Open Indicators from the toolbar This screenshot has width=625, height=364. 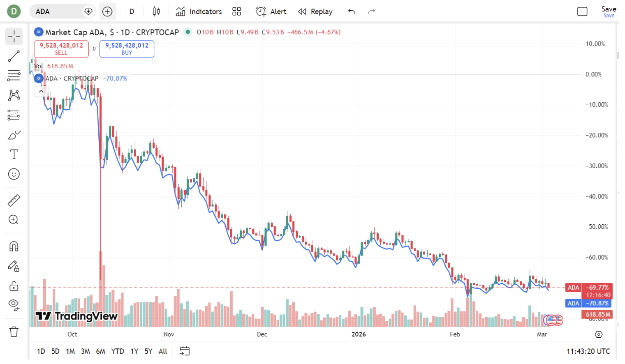[x=199, y=11]
